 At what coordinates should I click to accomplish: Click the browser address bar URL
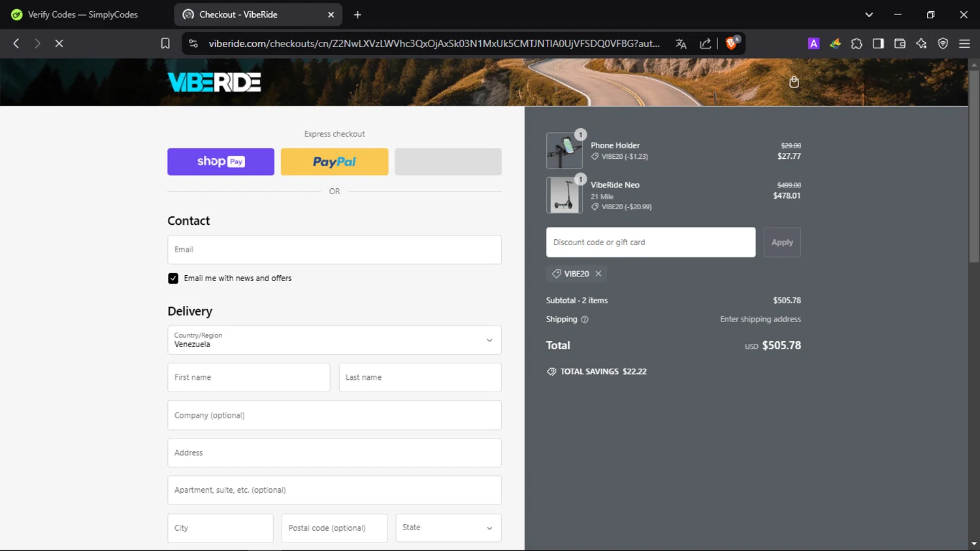[x=434, y=43]
